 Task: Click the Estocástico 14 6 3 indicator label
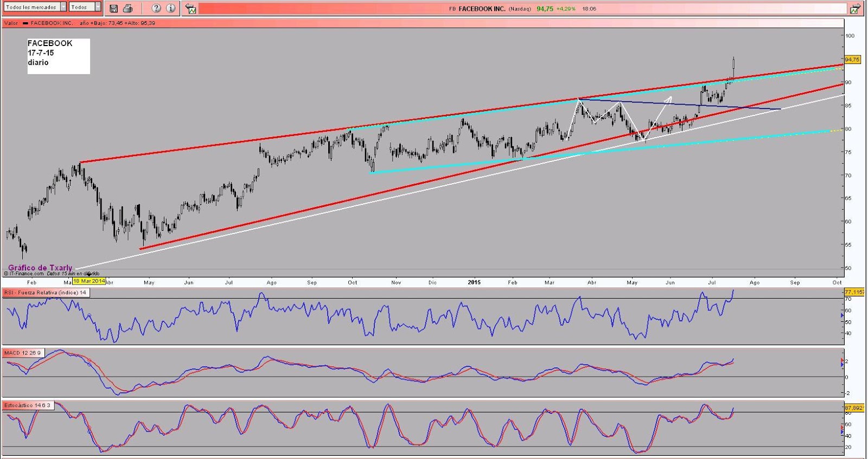(x=28, y=405)
